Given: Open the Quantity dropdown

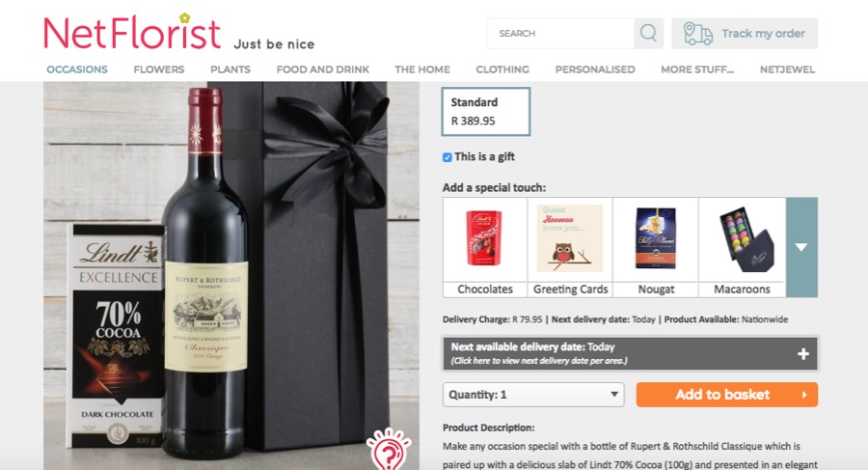Looking at the screenshot, I should click(x=533, y=395).
